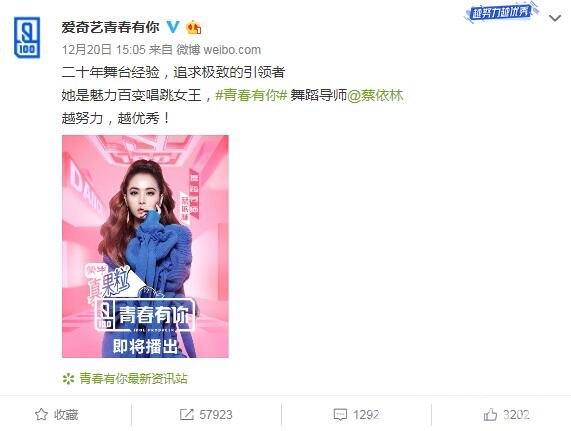Expand the post options chevron menu

pos(555,18)
